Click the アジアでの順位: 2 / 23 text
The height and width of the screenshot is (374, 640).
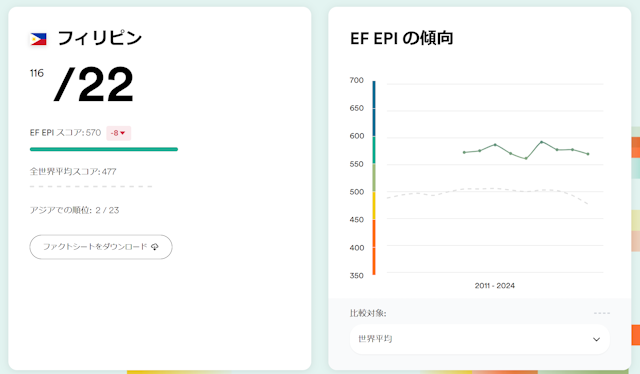tap(74, 210)
